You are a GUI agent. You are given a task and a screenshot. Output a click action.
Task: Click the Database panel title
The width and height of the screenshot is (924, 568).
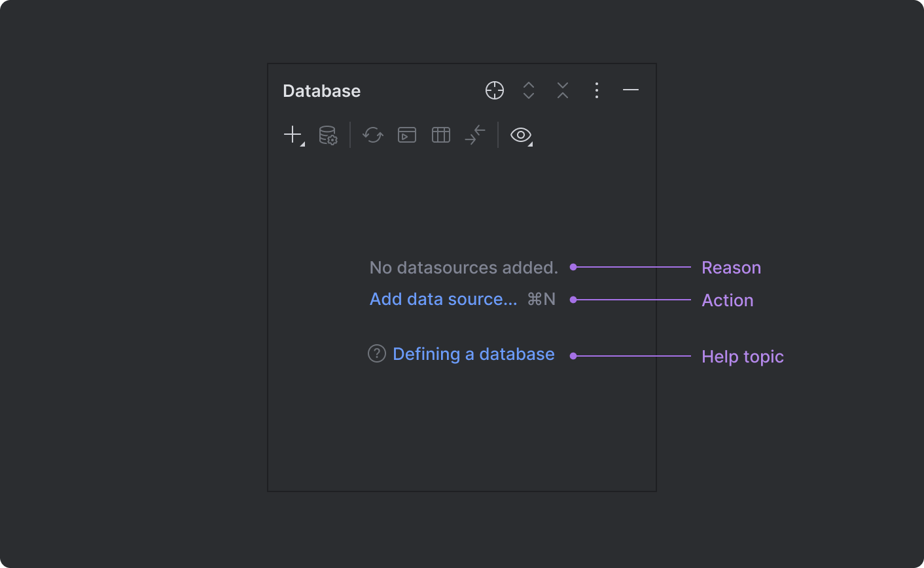(x=321, y=91)
